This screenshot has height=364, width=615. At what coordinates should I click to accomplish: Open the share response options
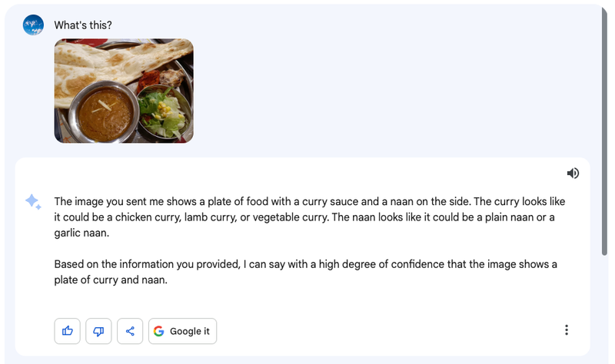pos(130,331)
